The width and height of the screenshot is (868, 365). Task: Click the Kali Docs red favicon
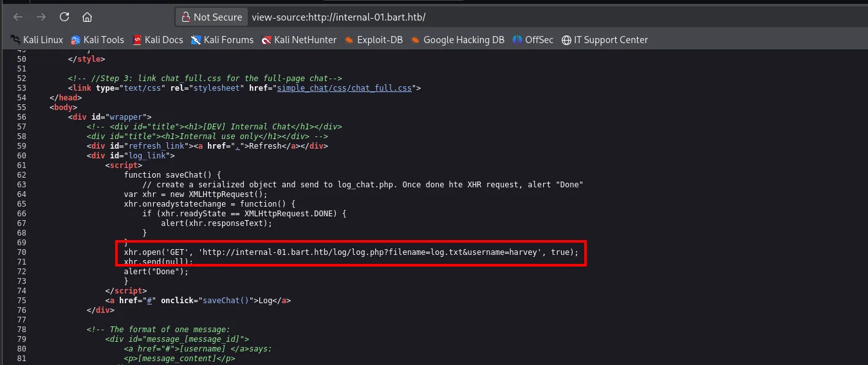[137, 40]
